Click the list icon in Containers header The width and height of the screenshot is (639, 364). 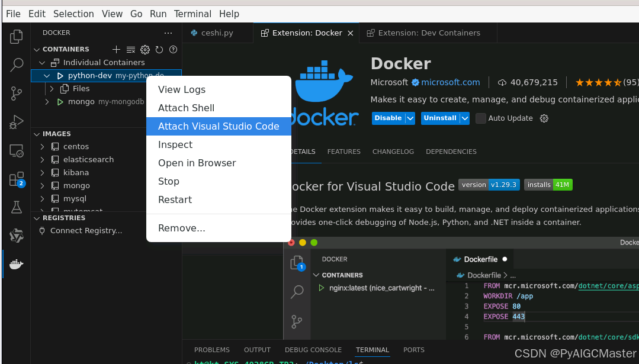click(131, 50)
